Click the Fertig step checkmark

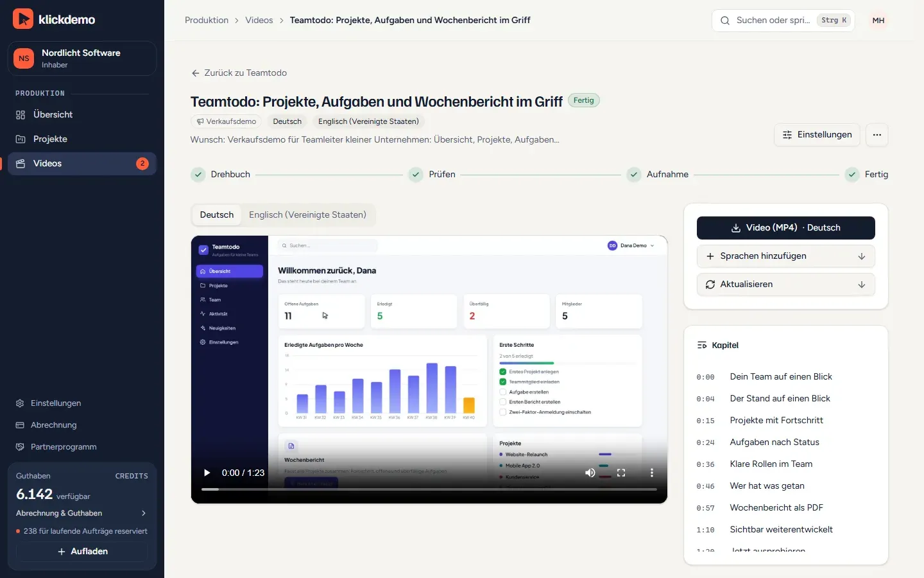click(852, 175)
